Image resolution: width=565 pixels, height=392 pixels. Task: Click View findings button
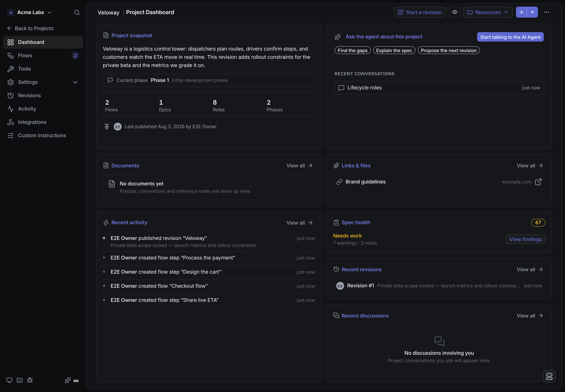pyautogui.click(x=525, y=239)
